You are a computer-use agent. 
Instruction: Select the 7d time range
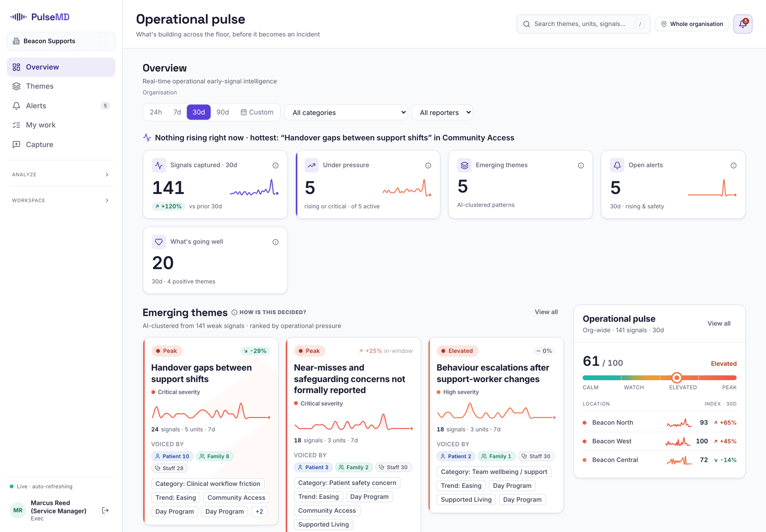tap(177, 112)
